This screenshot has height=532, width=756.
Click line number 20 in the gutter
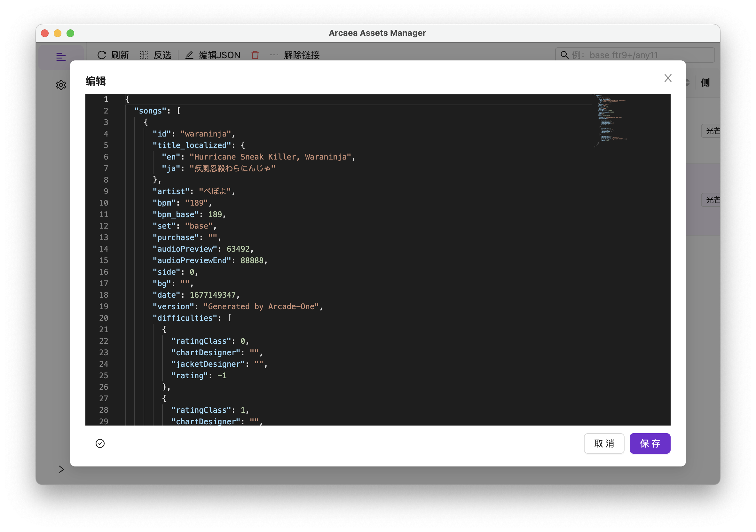(x=104, y=318)
